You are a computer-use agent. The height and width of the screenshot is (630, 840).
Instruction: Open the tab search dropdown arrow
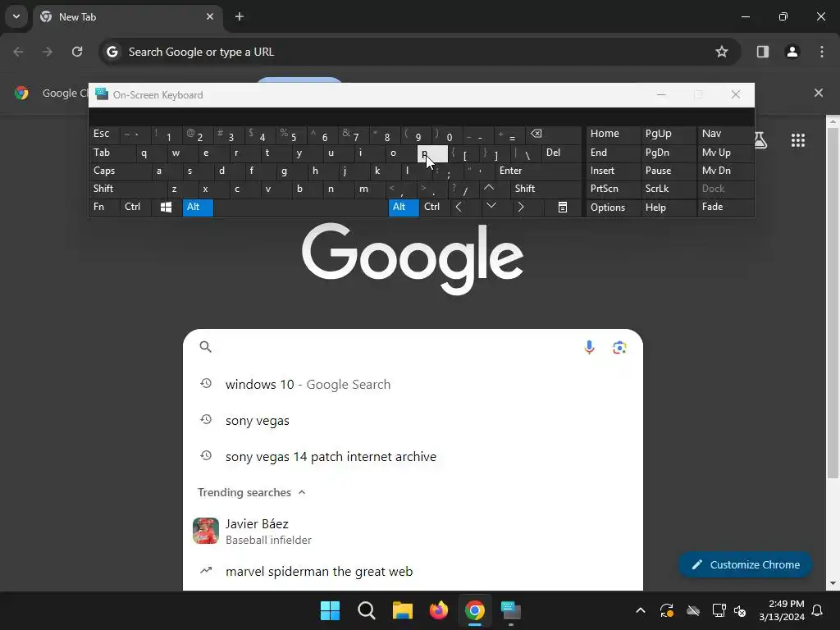click(16, 16)
